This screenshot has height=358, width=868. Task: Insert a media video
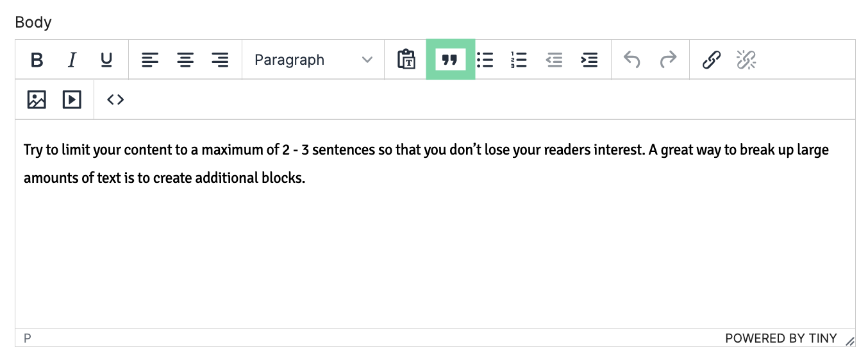[x=72, y=99]
